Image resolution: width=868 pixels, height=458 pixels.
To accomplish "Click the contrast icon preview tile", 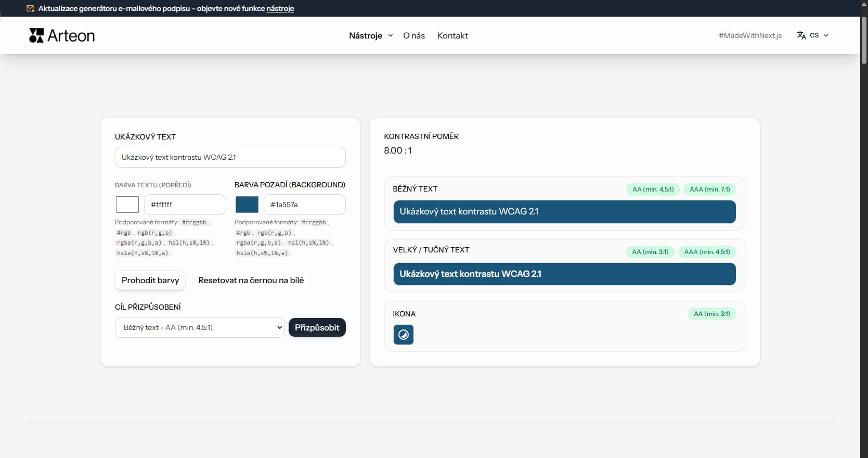I will pyautogui.click(x=403, y=335).
